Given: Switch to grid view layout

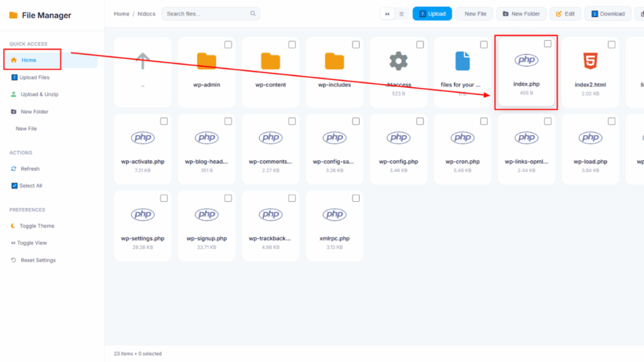Looking at the screenshot, I should point(387,13).
